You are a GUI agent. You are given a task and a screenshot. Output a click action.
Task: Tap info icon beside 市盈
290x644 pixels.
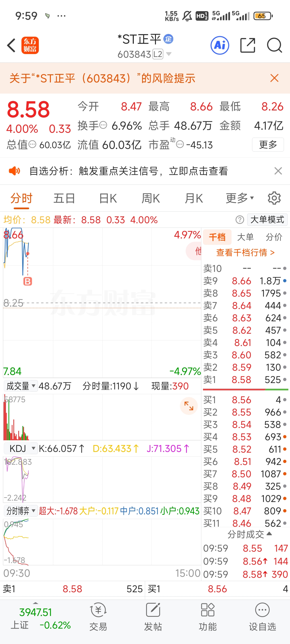[x=180, y=144]
